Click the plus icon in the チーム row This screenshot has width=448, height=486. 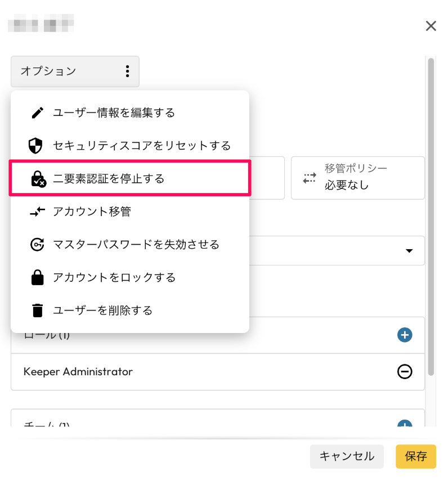point(405,424)
